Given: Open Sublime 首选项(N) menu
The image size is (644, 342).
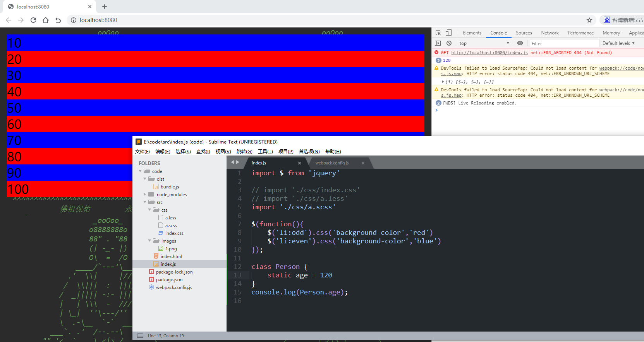Looking at the screenshot, I should [309, 152].
